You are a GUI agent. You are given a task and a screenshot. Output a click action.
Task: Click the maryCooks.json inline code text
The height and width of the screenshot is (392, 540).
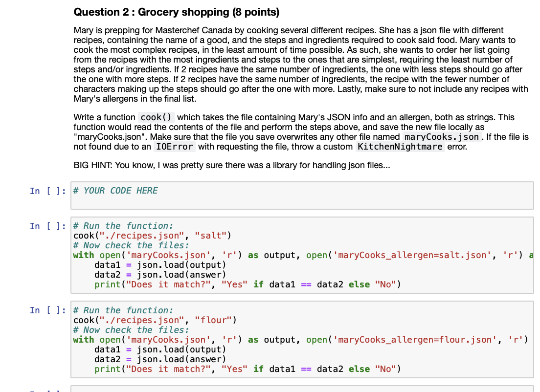click(x=442, y=137)
